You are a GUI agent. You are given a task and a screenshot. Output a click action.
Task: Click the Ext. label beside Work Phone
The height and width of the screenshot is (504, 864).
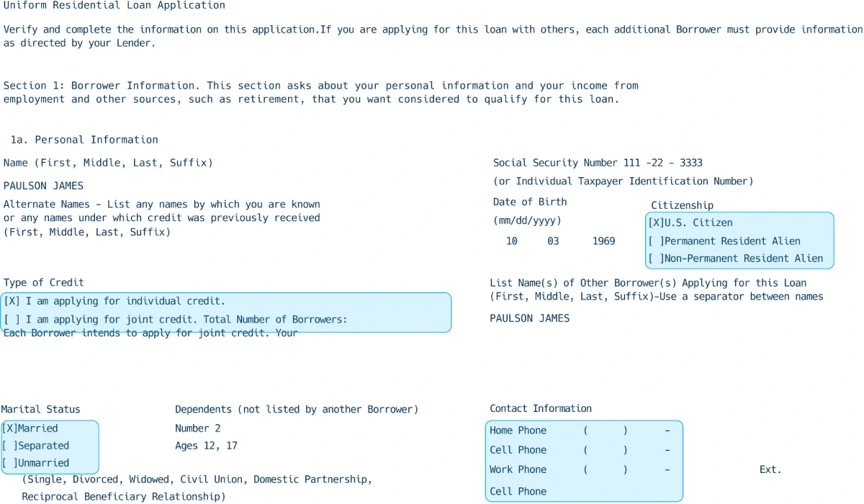tap(770, 469)
